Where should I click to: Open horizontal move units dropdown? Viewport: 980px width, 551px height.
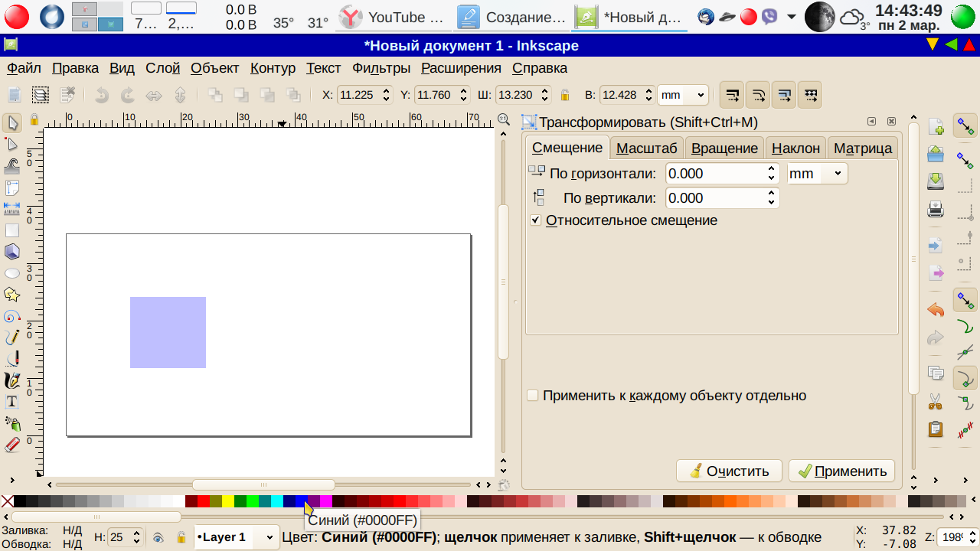click(x=817, y=174)
